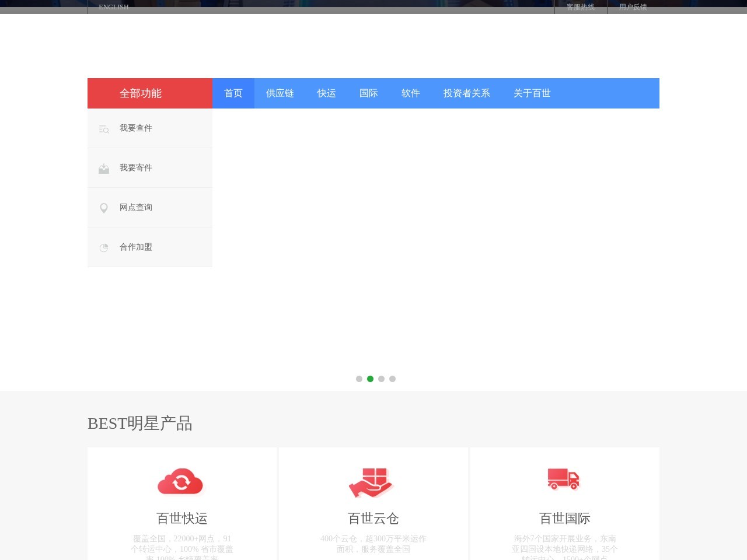747x560 pixels.
Task: Switch to the 首页 tab
Action: [233, 93]
